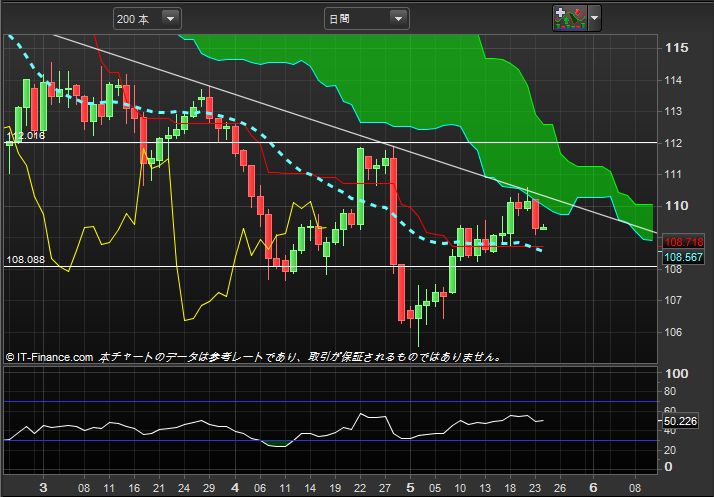Click the add indicator chart icon
714x497 pixels.
570,18
